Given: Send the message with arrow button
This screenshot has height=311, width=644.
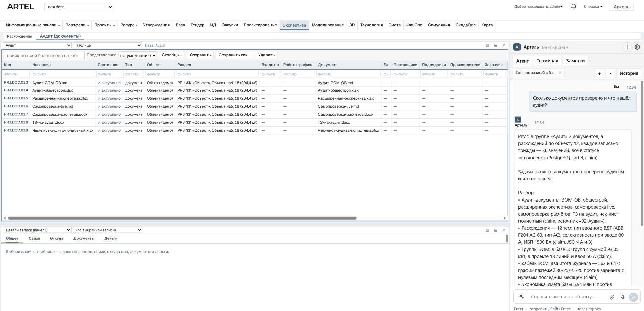Looking at the screenshot, I should (x=633, y=297).
